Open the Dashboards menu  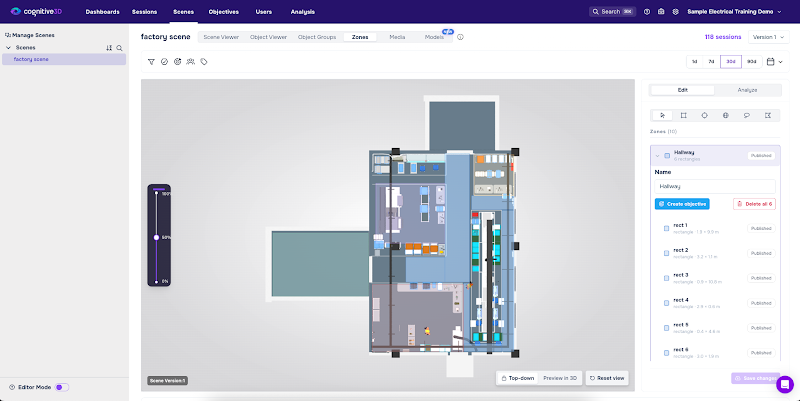coord(103,12)
